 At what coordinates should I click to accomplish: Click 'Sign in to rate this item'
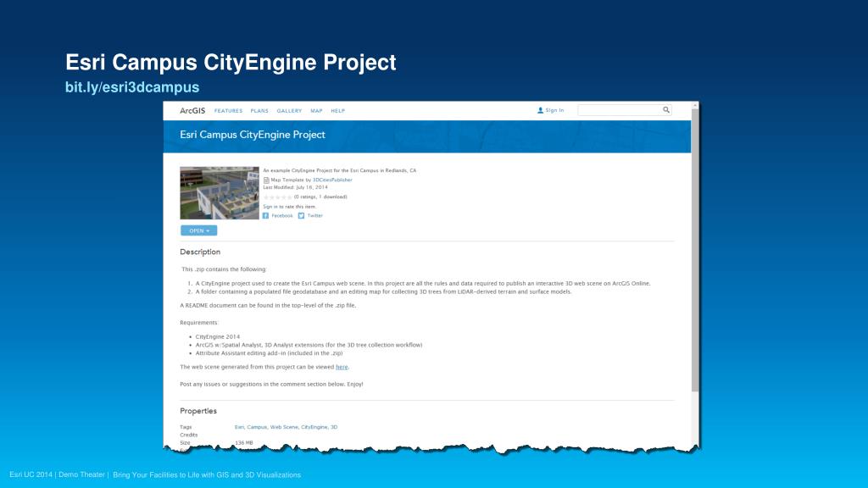(289, 207)
